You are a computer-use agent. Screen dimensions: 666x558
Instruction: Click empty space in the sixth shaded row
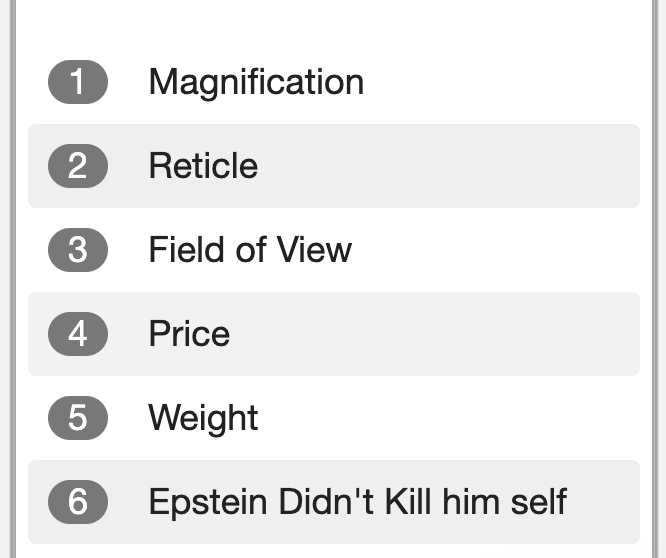click(x=603, y=502)
